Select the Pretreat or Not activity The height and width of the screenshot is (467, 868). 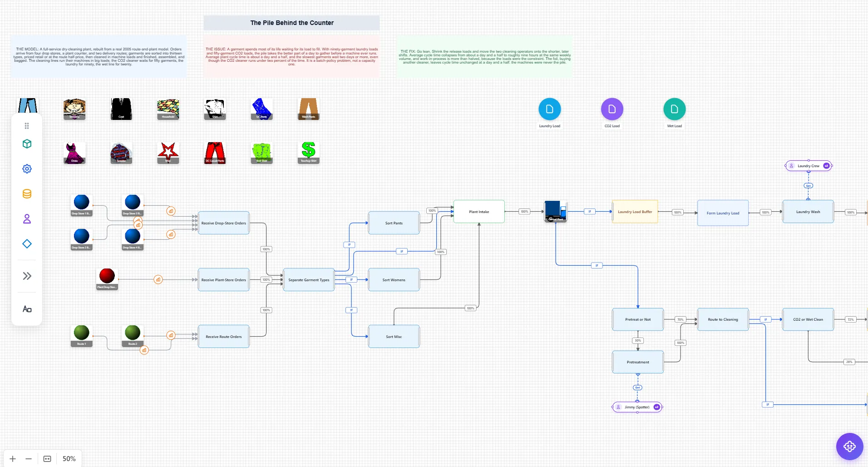[x=638, y=319]
